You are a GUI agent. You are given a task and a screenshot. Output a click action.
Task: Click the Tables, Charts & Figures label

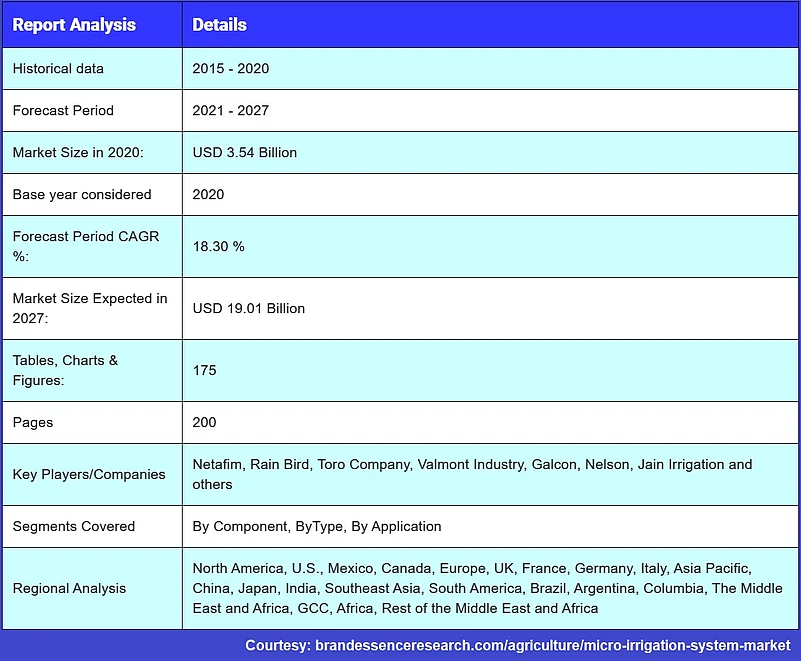point(66,370)
